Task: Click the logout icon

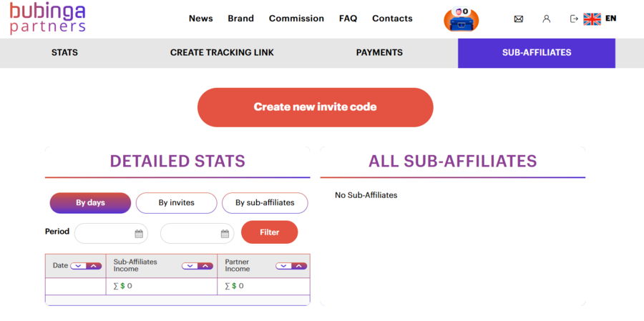Action: click(x=574, y=19)
